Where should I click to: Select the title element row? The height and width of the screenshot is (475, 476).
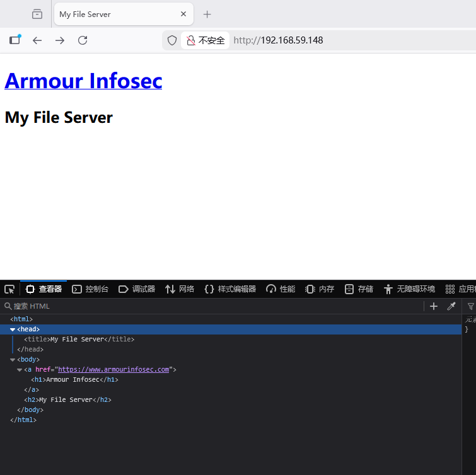pyautogui.click(x=231, y=339)
